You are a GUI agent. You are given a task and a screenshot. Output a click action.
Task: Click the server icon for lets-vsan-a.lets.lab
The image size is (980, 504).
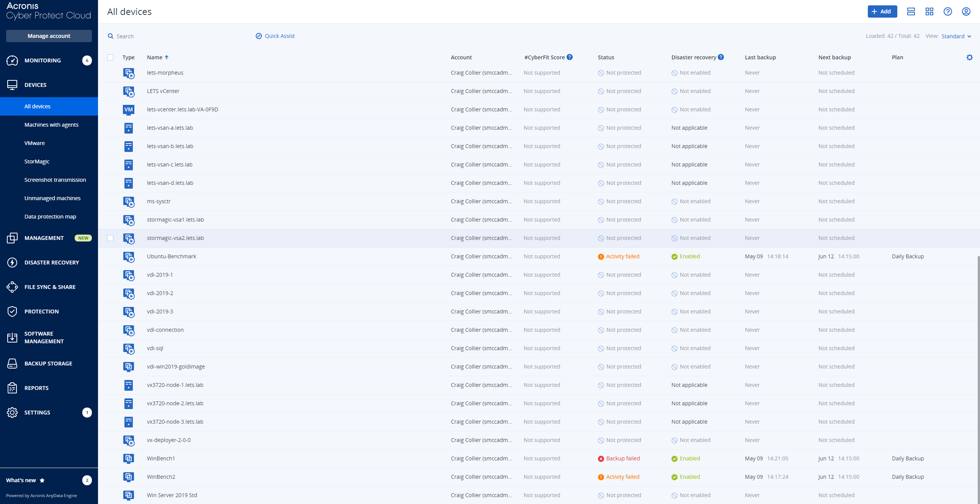click(x=129, y=128)
